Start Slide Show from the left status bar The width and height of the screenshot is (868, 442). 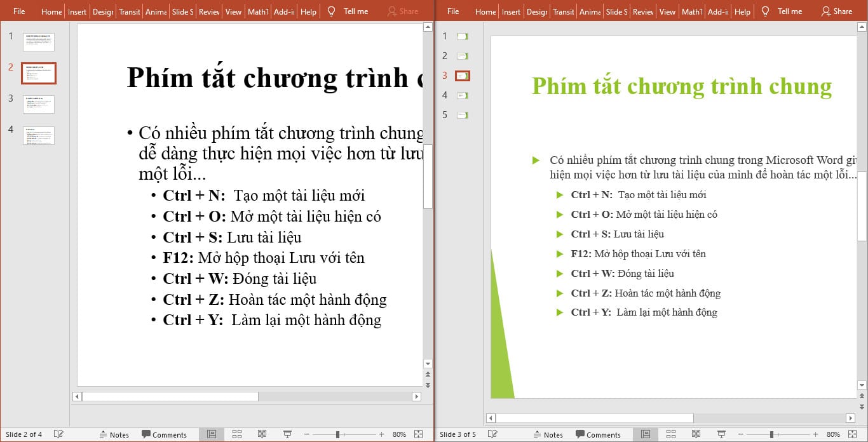[x=288, y=434]
